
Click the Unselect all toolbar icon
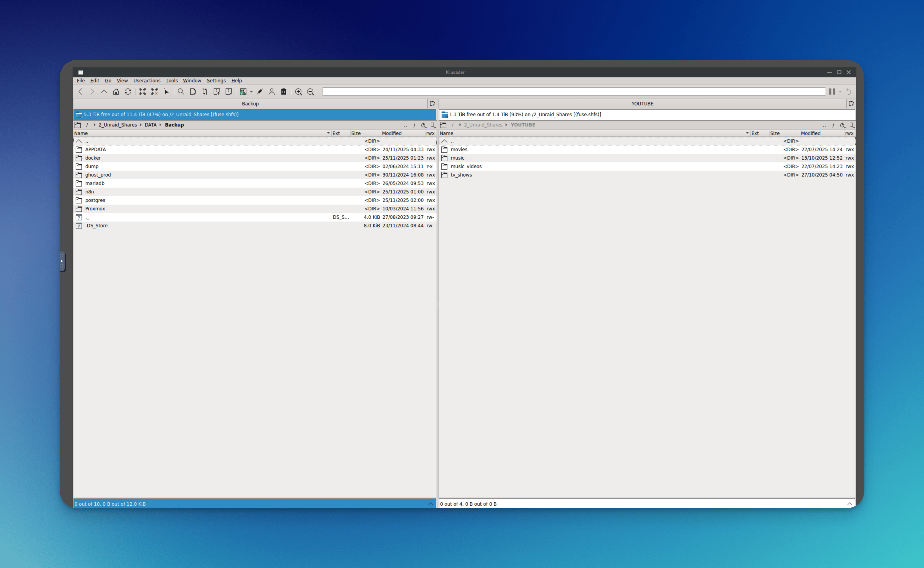(x=155, y=92)
